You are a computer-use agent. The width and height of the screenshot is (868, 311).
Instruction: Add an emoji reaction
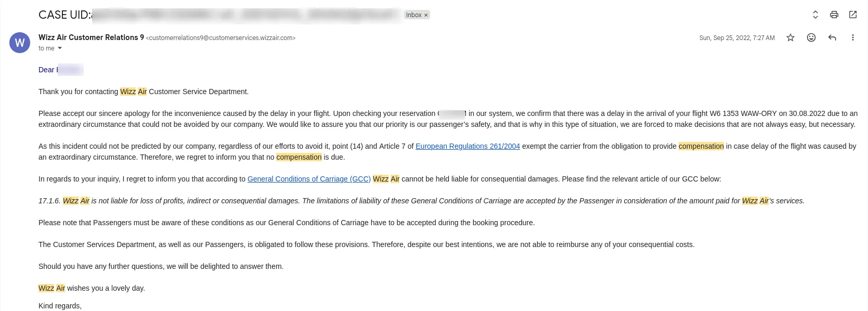[811, 37]
